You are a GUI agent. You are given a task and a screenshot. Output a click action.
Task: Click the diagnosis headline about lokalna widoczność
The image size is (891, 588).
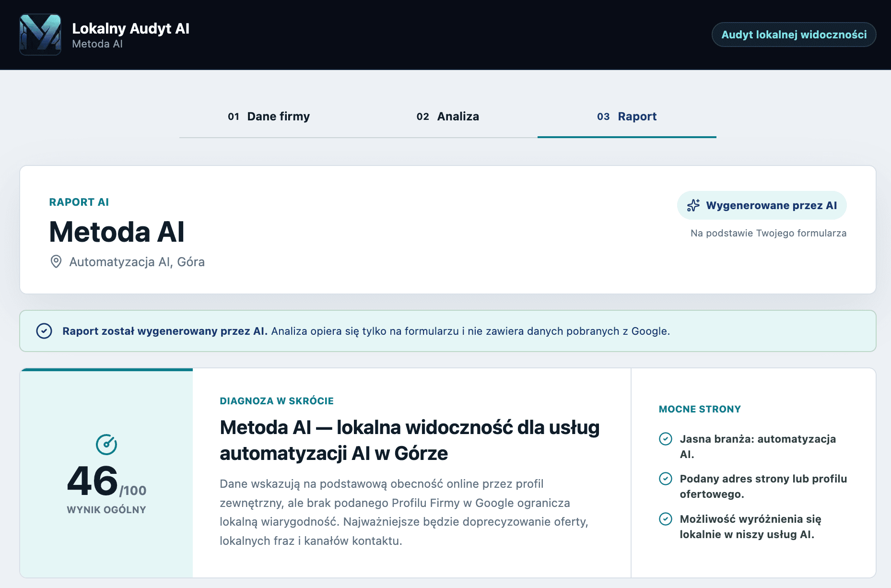tap(410, 440)
